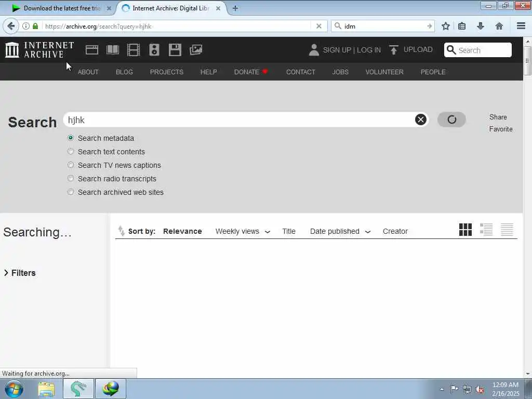Click the loading search submit button

point(451,119)
